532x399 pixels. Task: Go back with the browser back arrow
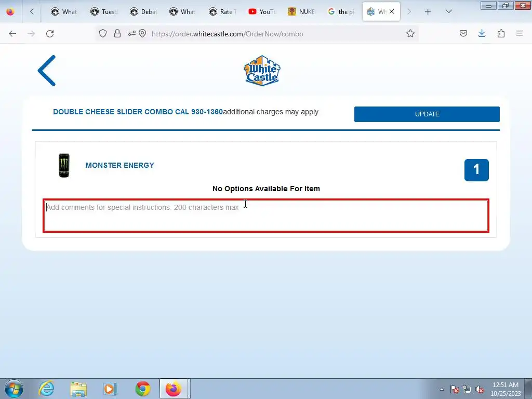12,34
